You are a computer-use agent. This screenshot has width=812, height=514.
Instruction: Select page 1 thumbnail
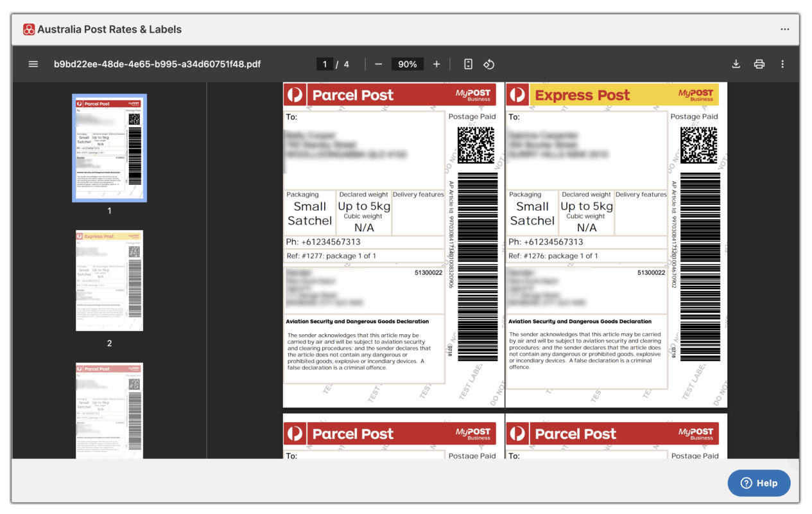click(x=109, y=148)
